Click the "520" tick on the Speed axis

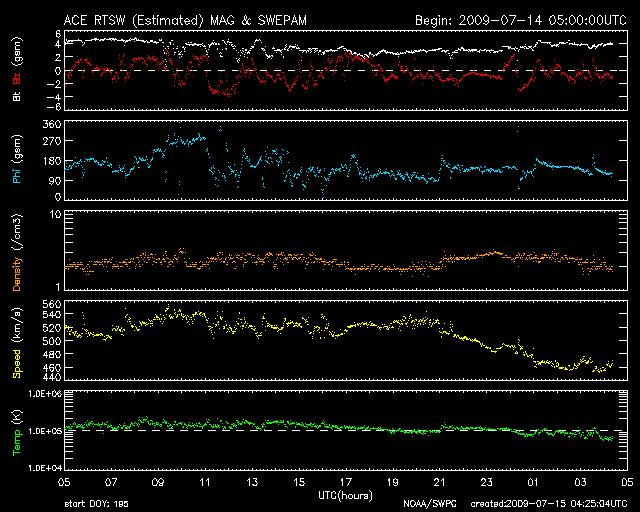coord(52,327)
